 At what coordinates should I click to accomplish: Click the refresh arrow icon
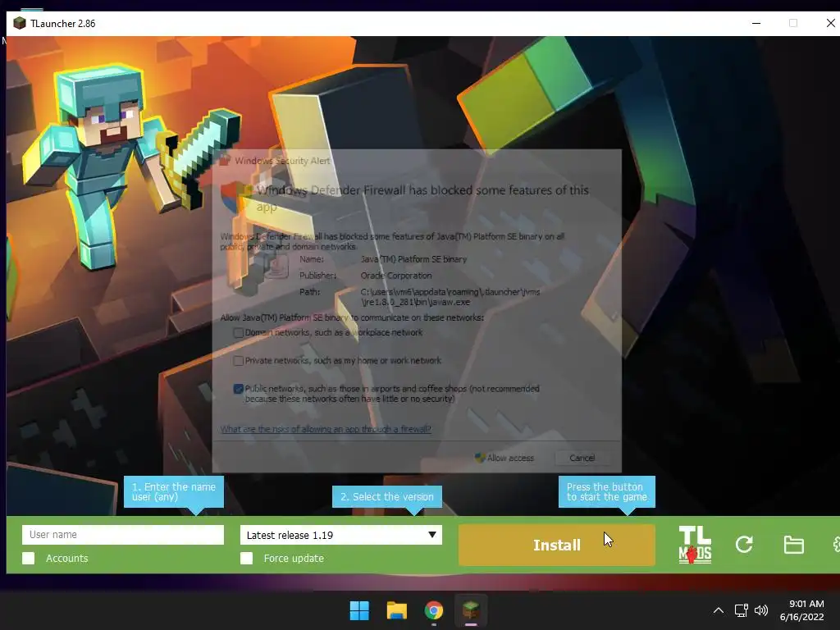tap(744, 545)
